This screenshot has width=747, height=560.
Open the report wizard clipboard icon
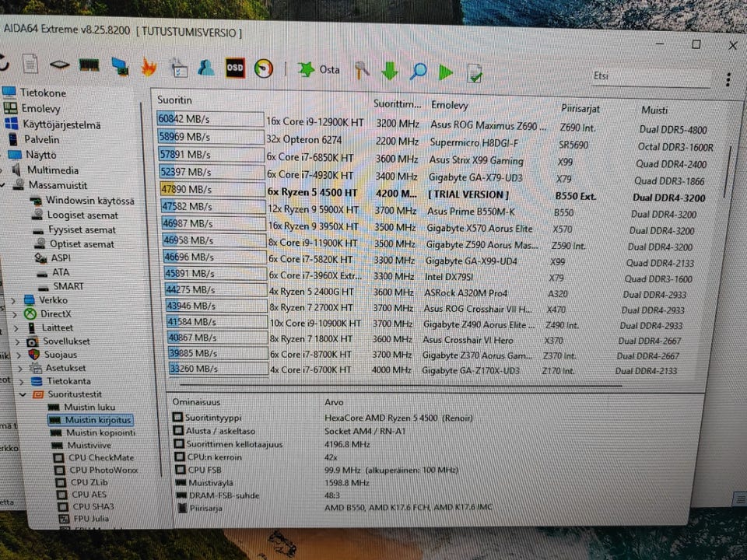179,68
